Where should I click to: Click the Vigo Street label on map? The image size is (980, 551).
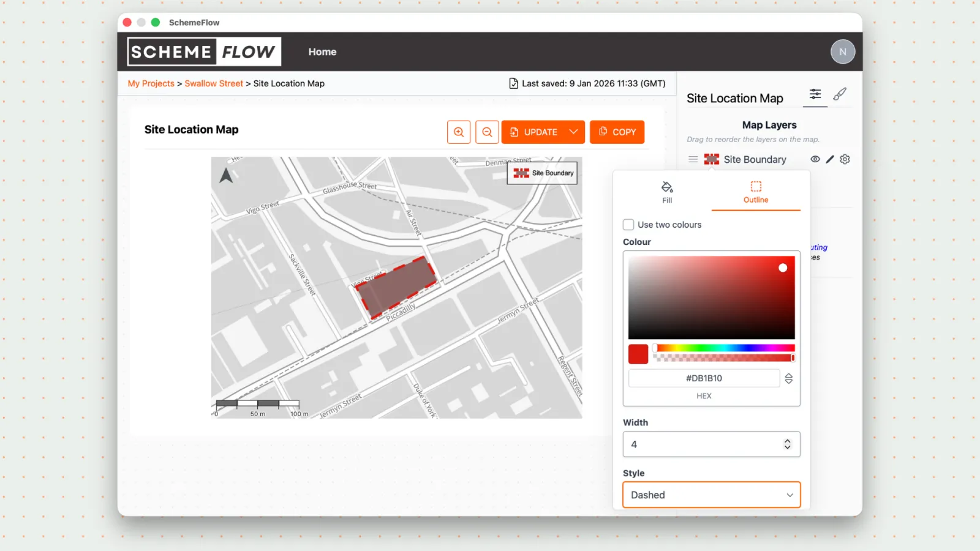263,208
